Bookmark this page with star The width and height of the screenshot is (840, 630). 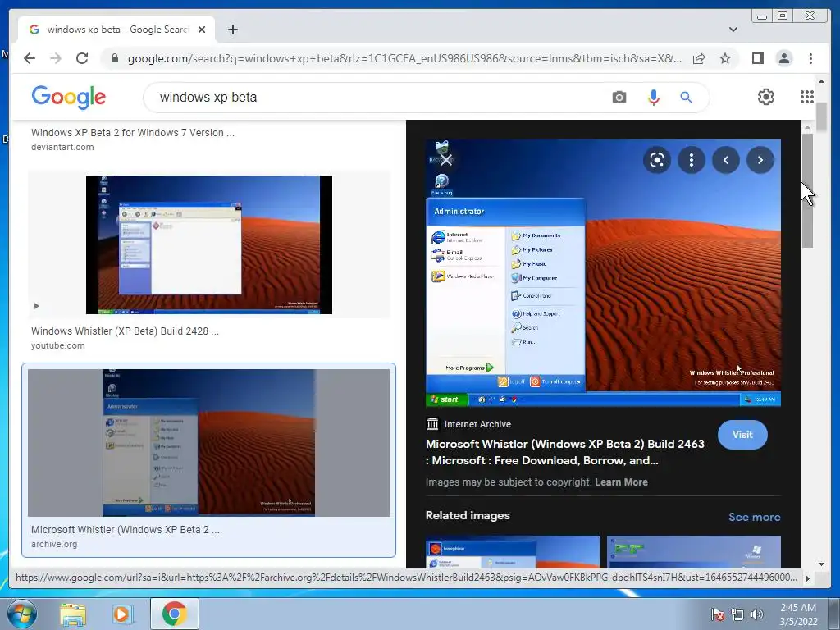[x=725, y=58]
